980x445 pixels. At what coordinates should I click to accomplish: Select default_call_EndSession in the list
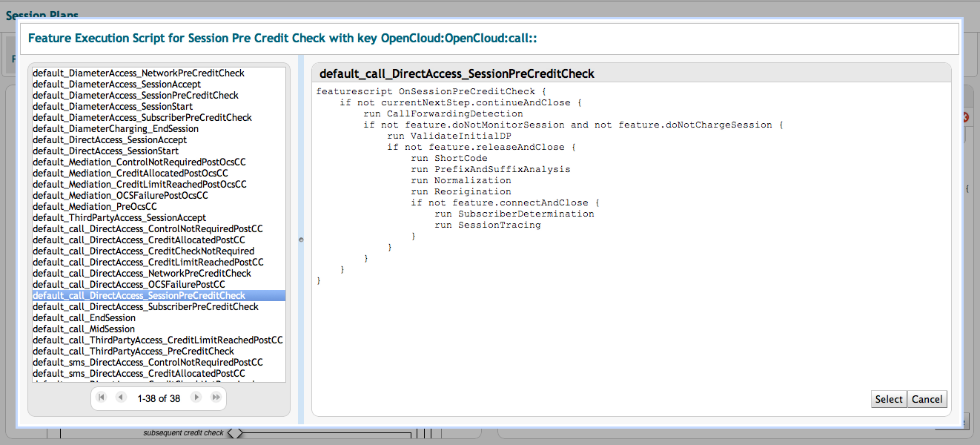point(84,318)
